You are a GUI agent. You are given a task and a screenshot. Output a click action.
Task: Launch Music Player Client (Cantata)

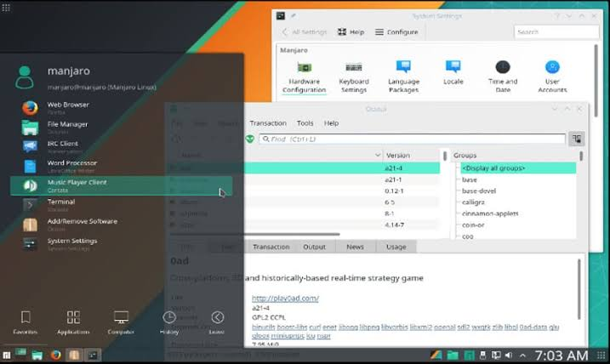tap(122, 185)
